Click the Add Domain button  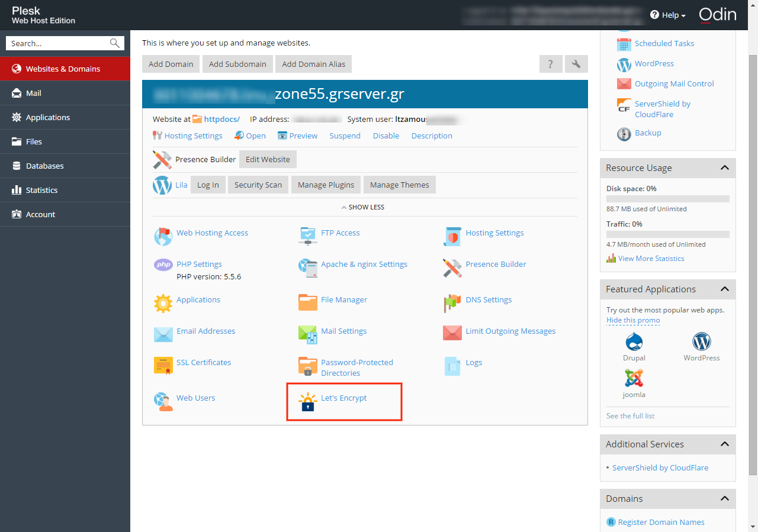tap(171, 64)
